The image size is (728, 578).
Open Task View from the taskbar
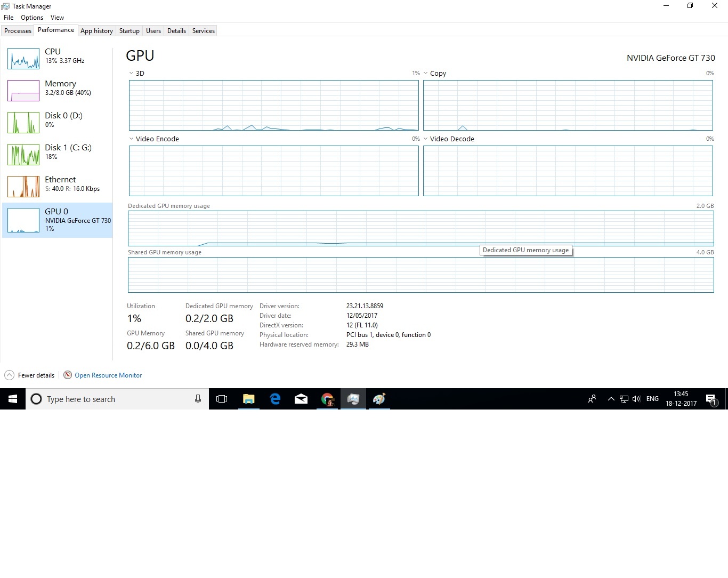click(222, 399)
